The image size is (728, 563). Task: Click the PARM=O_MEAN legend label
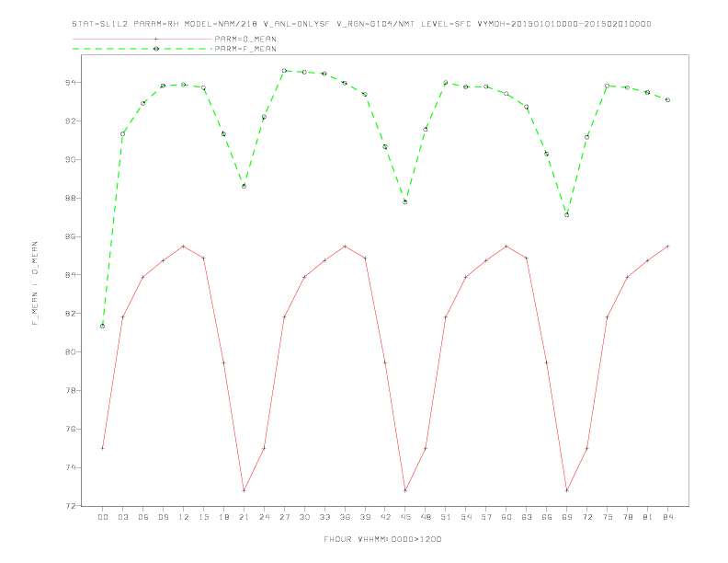pos(245,39)
